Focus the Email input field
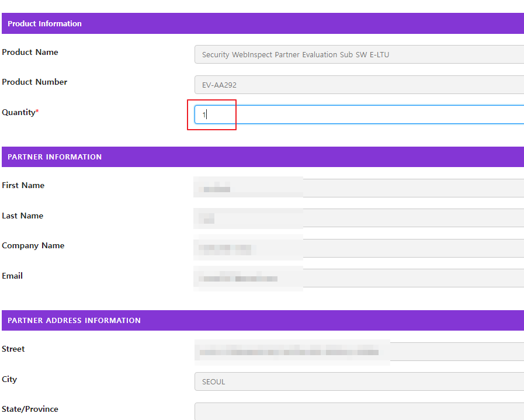 (x=359, y=278)
